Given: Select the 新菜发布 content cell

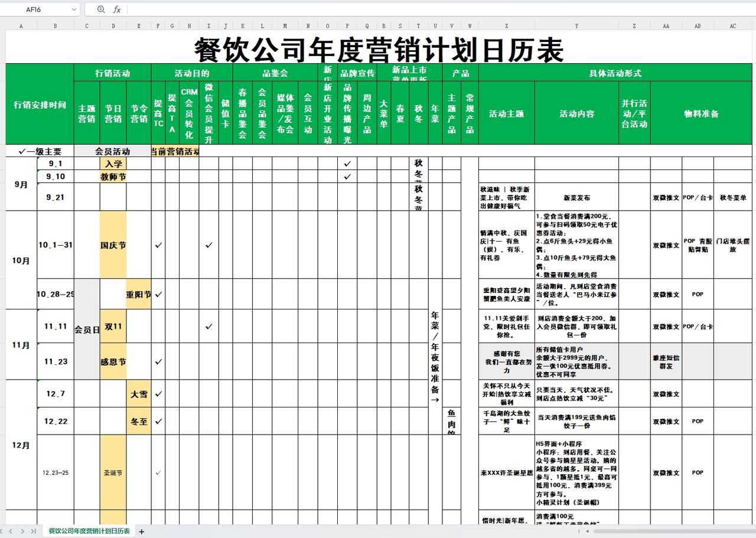Looking at the screenshot, I should tap(576, 197).
